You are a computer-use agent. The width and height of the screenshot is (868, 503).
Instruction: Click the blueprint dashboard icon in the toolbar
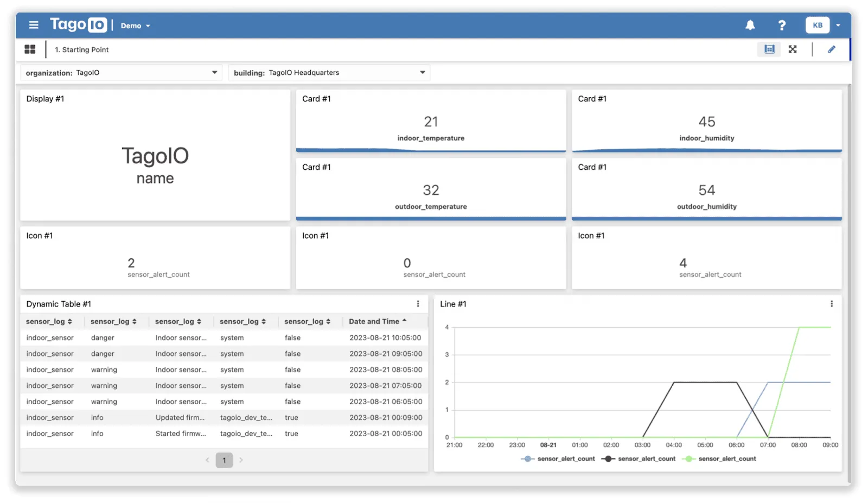[769, 49]
